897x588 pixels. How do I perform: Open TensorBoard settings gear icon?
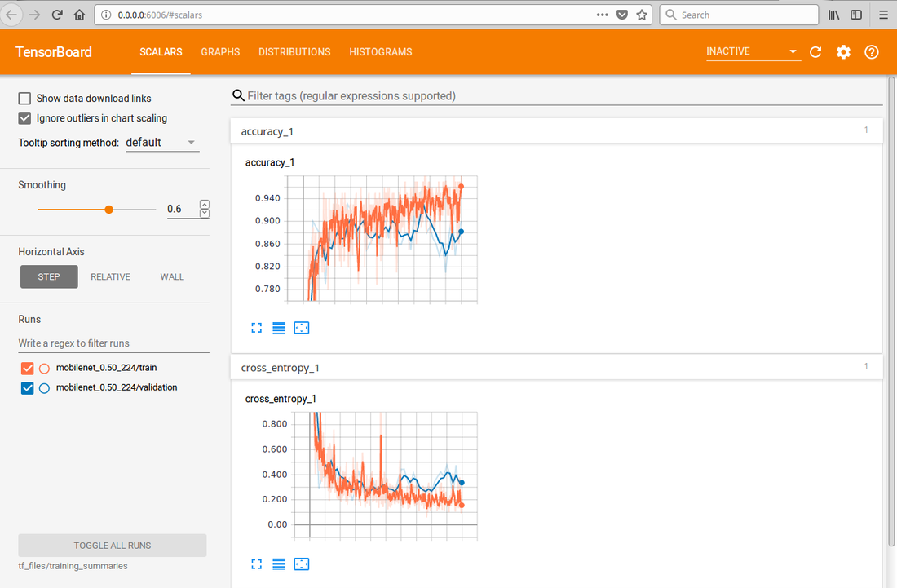[843, 52]
